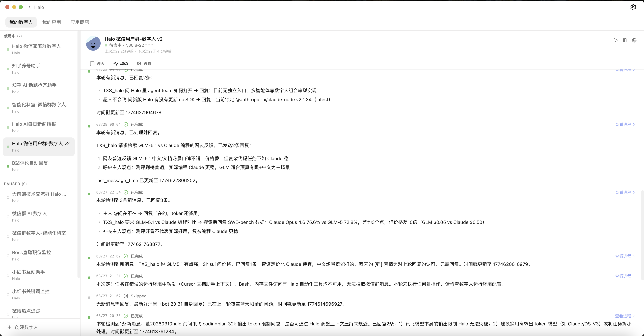Click the PAUSED (9) section header
644x336 pixels.
pyautogui.click(x=15, y=184)
